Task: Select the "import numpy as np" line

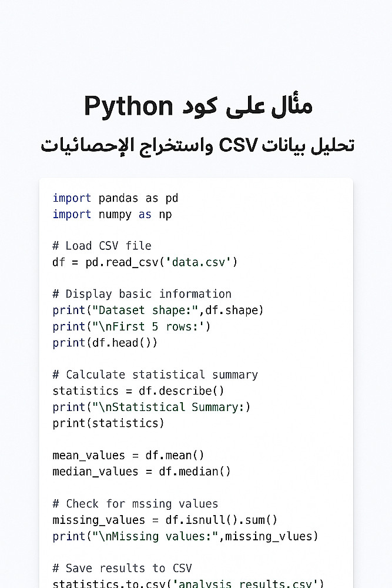Action: 112,214
